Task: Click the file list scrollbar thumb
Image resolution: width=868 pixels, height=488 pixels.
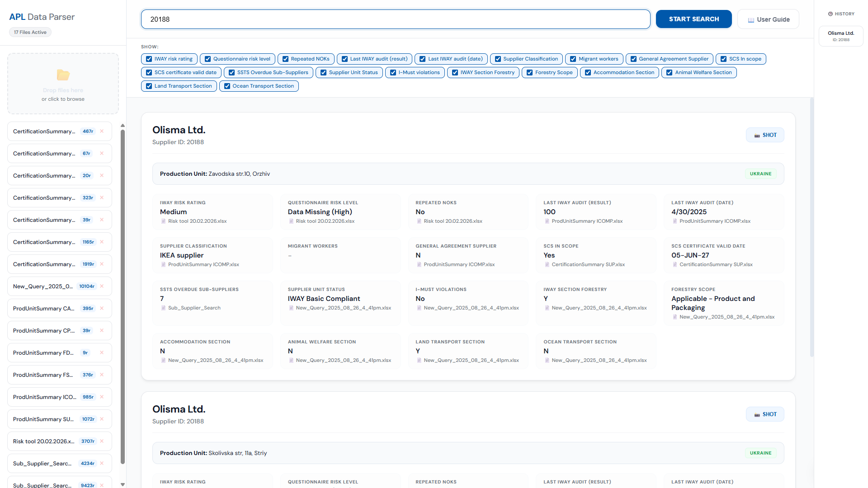Action: (x=123, y=297)
